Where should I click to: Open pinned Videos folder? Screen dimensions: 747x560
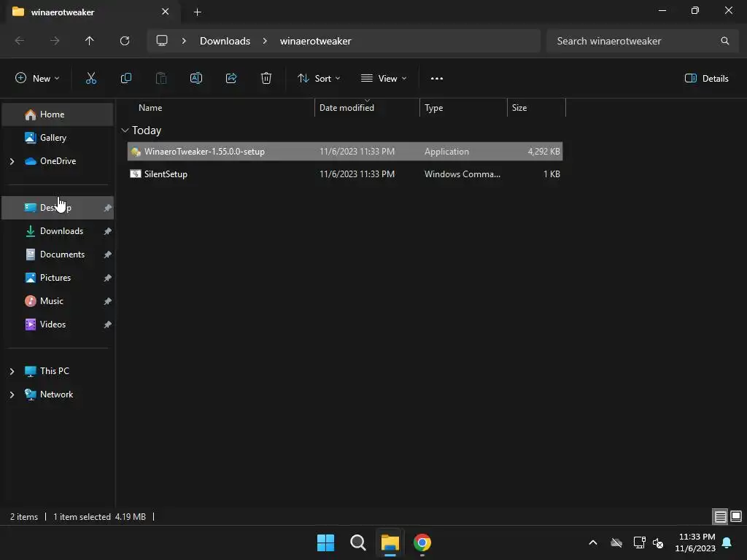pyautogui.click(x=58, y=324)
